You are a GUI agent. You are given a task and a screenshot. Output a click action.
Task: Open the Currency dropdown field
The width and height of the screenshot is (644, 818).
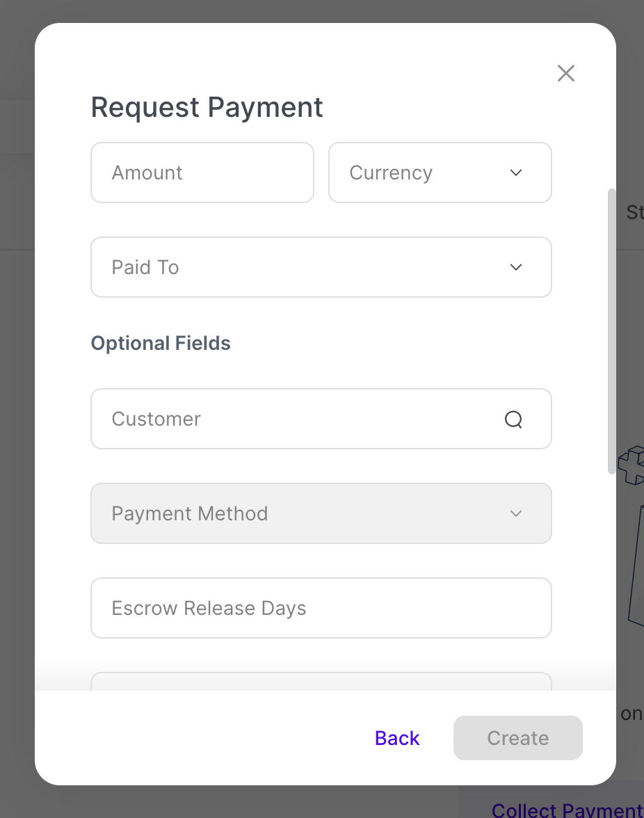[x=431, y=173]
